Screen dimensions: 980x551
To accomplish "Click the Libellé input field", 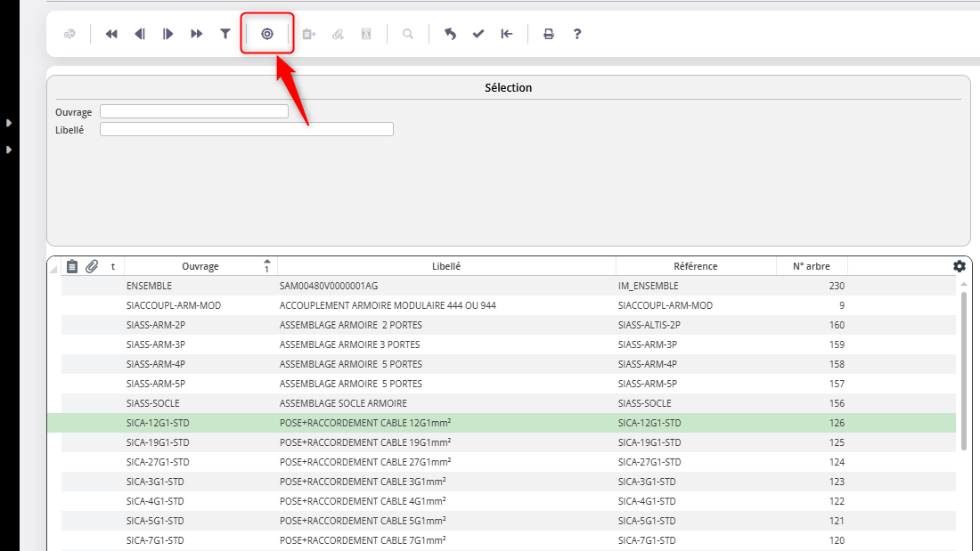I will coord(246,129).
